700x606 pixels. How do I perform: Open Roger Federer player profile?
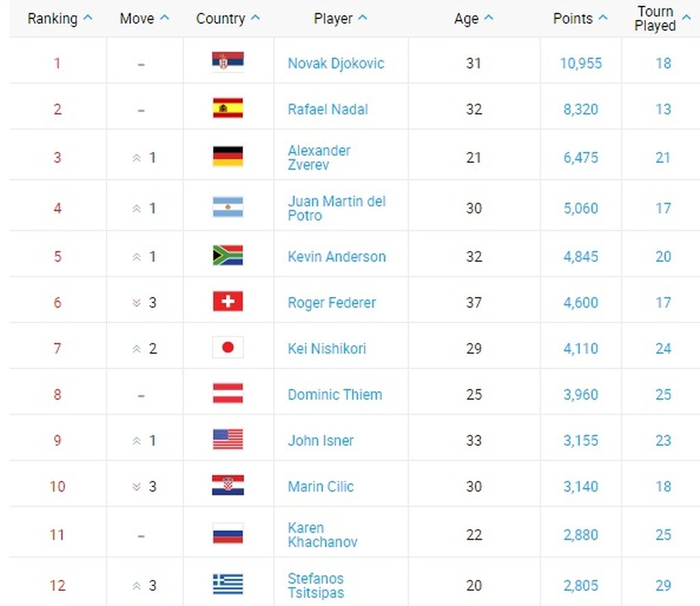point(332,302)
